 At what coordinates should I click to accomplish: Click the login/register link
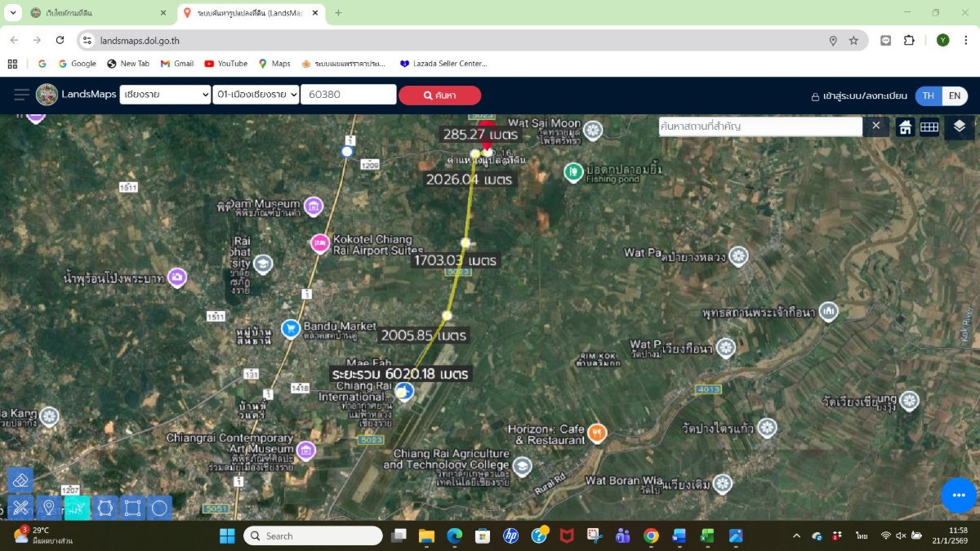tap(858, 96)
